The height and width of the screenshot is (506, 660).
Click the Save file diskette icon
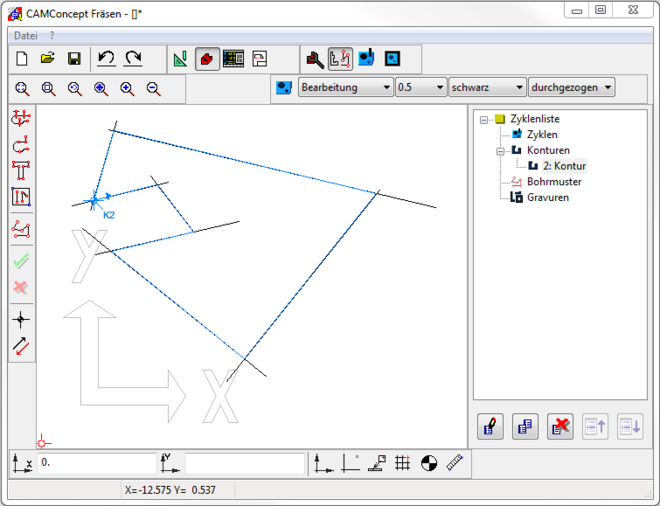73,59
